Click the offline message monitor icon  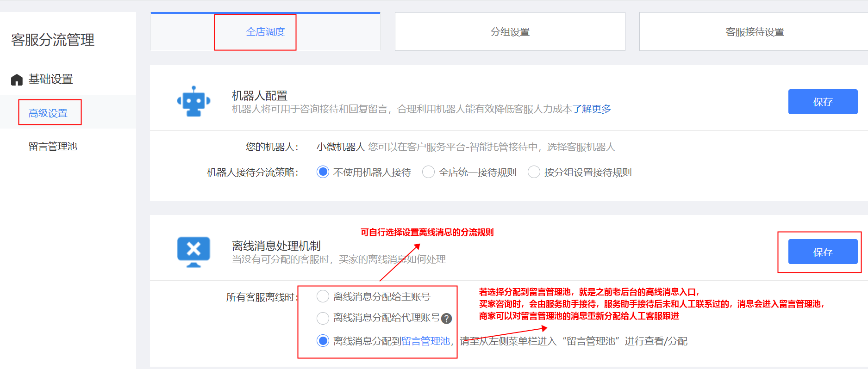pyautogui.click(x=194, y=252)
